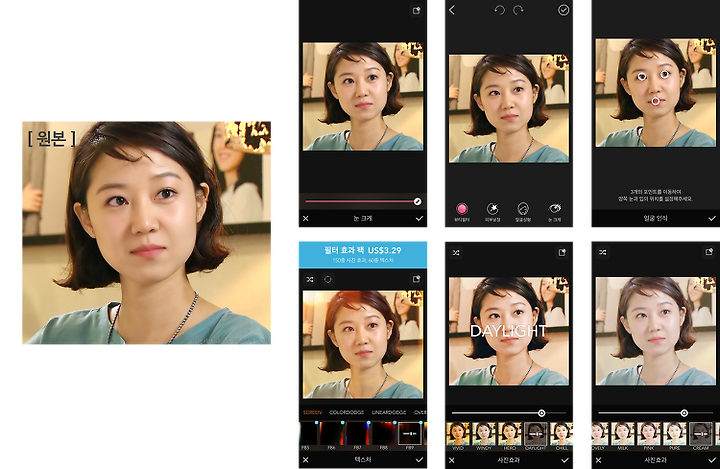Choose the CREAM filter thumbnail
Image resolution: width=720 pixels, height=469 pixels.
[701, 434]
